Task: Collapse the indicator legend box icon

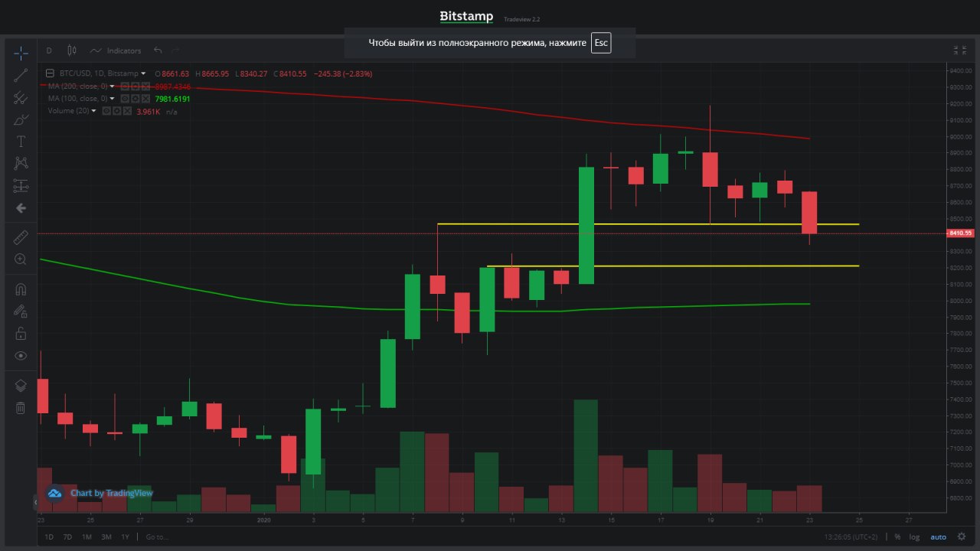Action: 50,73
